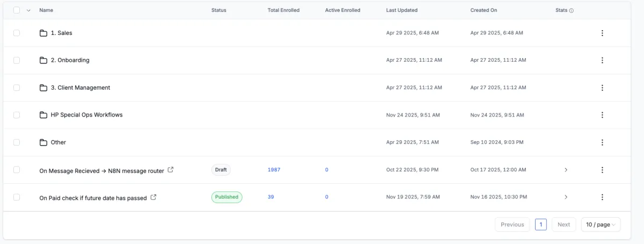The height and width of the screenshot is (244, 644).
Task: Open external link icon for N8N message router workflow
Action: tap(171, 170)
